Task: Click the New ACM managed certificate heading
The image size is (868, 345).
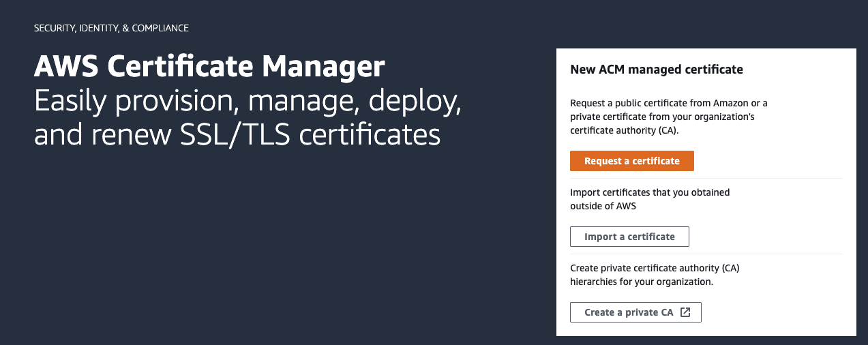Action: 656,70
